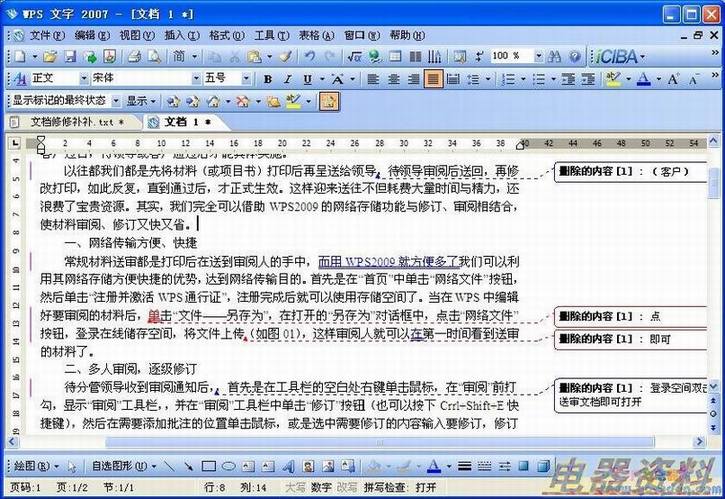Insert a formula using the square root icon
Viewport: 725px width, 499px height.
(355, 57)
